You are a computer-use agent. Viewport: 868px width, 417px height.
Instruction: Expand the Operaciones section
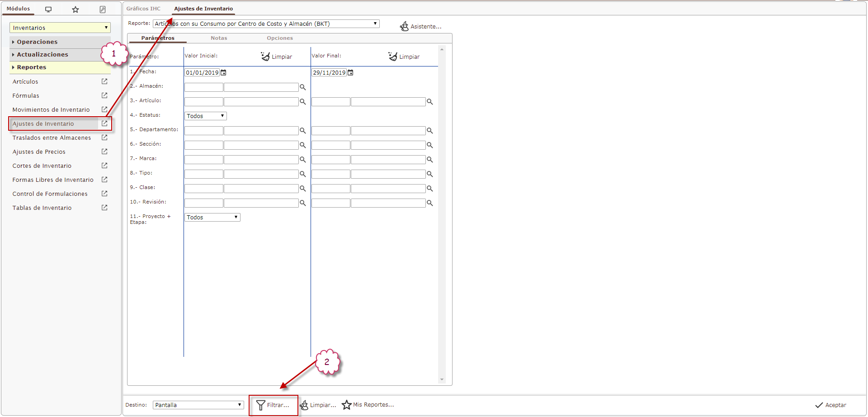coord(37,42)
